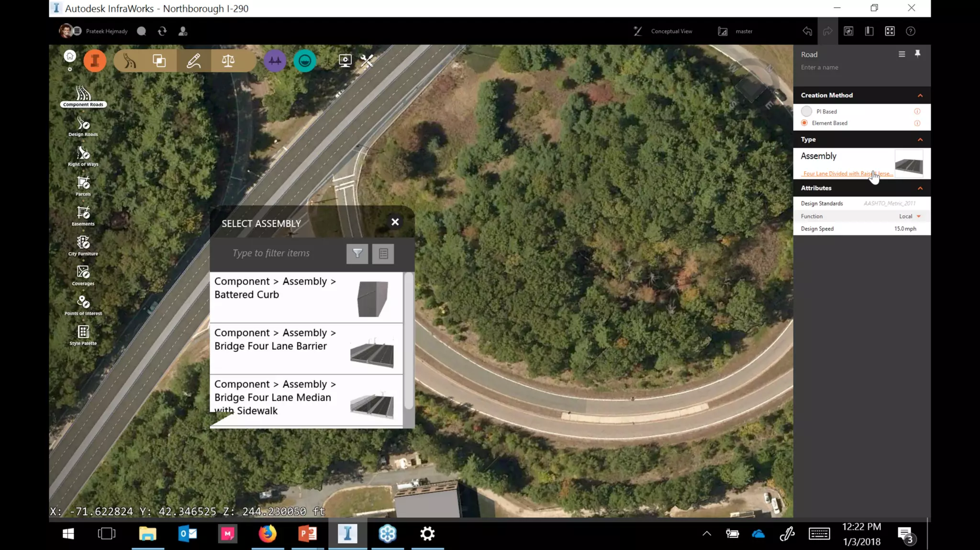The width and height of the screenshot is (980, 550).
Task: Click Element Based info icon
Action: (917, 123)
